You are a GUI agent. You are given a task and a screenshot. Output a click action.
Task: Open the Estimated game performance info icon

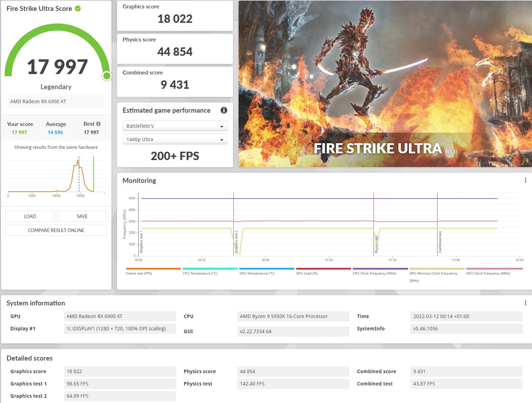pos(224,110)
